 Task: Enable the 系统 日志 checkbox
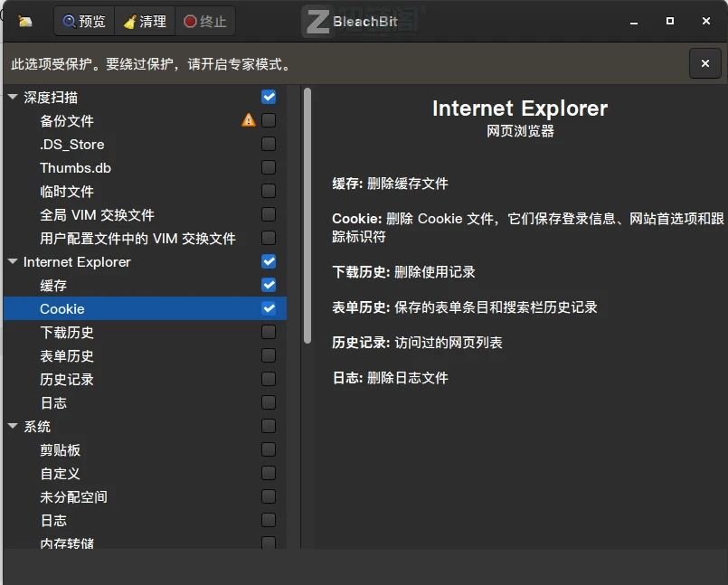[x=269, y=520]
